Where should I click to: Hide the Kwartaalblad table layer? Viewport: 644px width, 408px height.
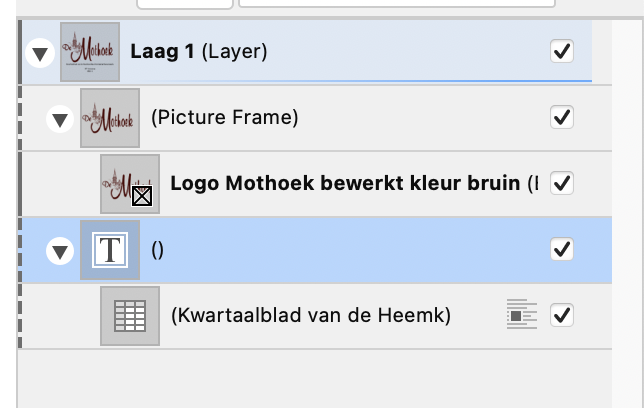(x=562, y=315)
